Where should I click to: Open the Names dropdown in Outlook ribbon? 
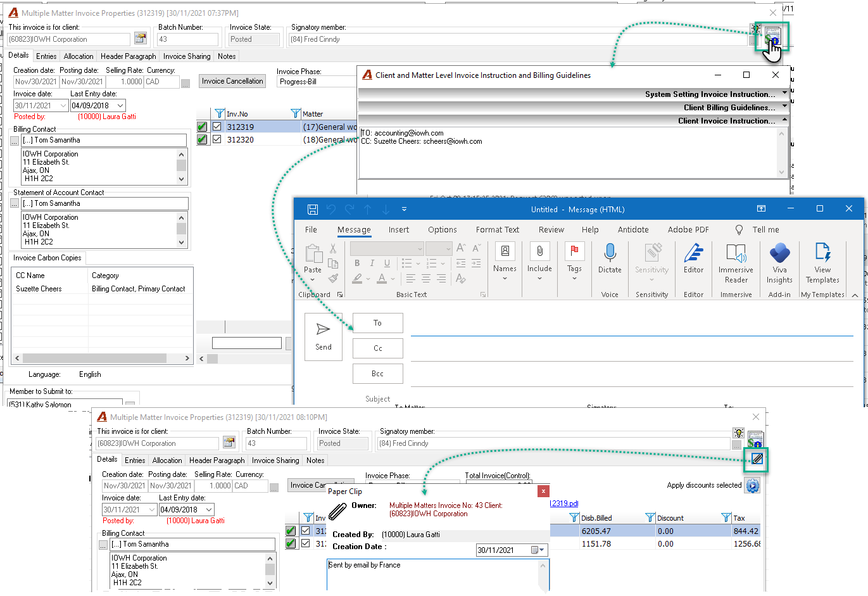[x=505, y=261]
